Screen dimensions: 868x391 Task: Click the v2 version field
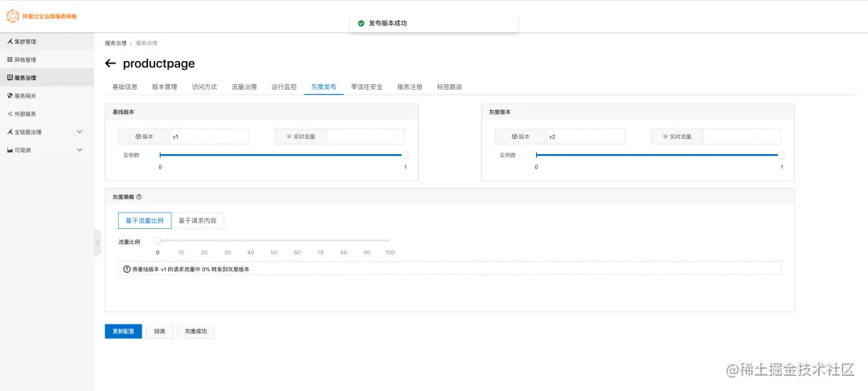click(585, 136)
